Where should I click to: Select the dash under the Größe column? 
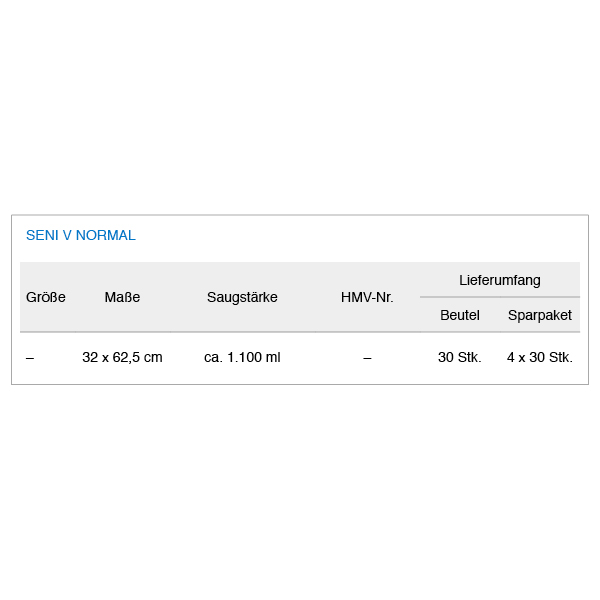pyautogui.click(x=30, y=358)
